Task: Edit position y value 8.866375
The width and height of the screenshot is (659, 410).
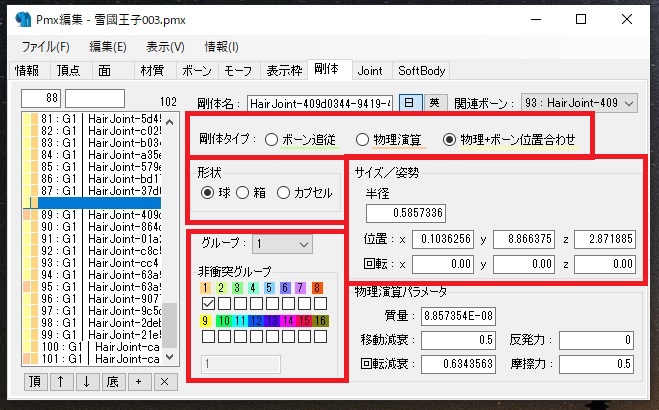Action: coord(524,239)
